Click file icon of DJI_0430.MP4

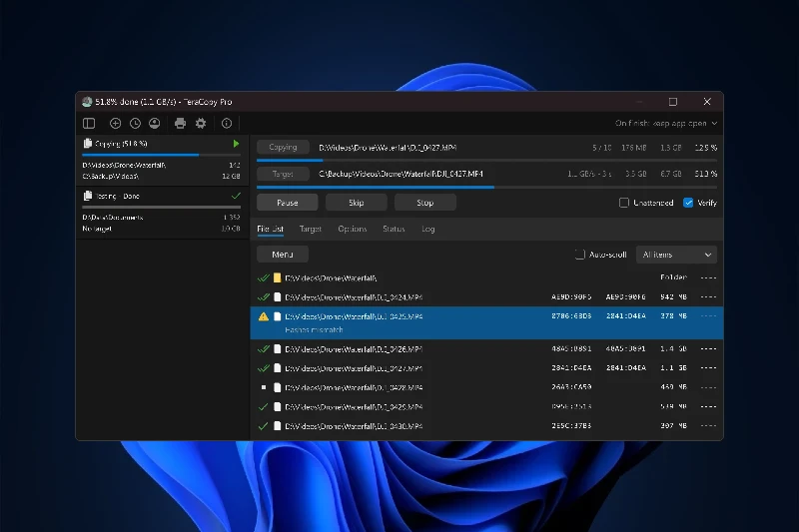point(278,426)
